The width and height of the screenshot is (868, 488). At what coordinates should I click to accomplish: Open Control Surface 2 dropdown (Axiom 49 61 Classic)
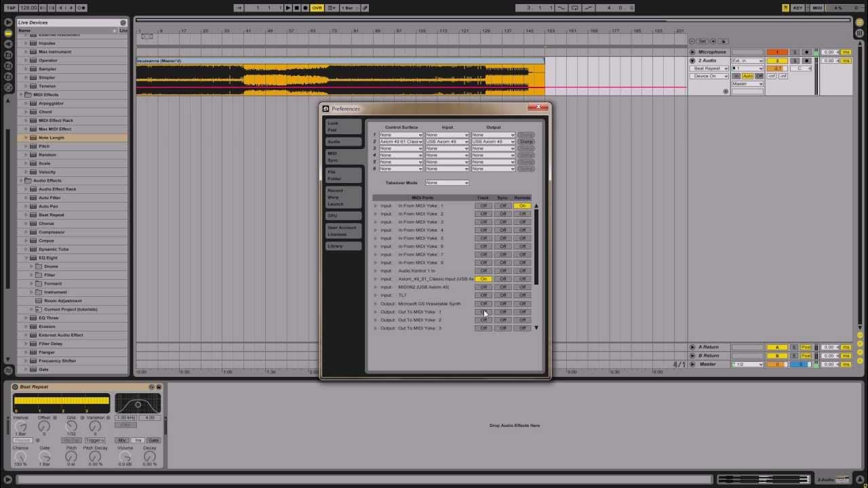pos(401,142)
